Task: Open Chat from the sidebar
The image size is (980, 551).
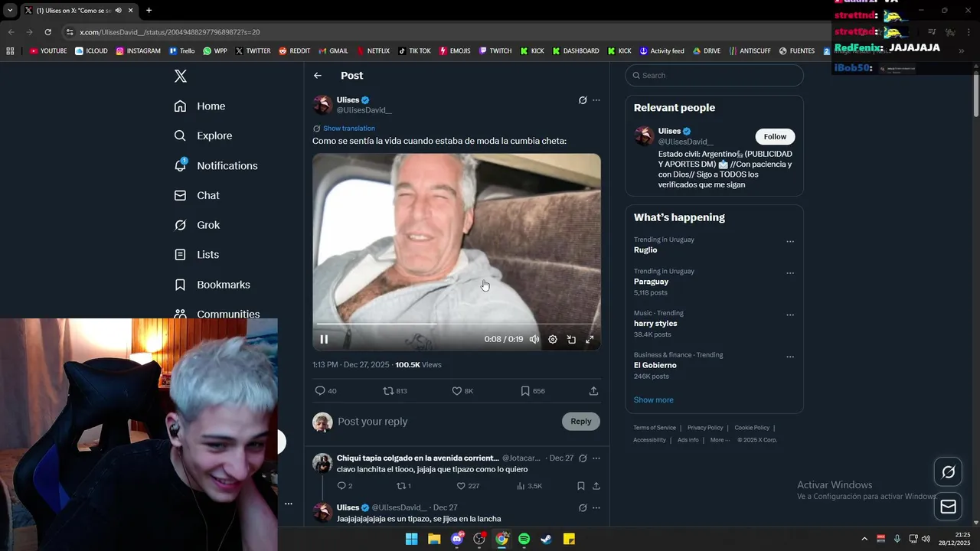Action: pos(197,195)
